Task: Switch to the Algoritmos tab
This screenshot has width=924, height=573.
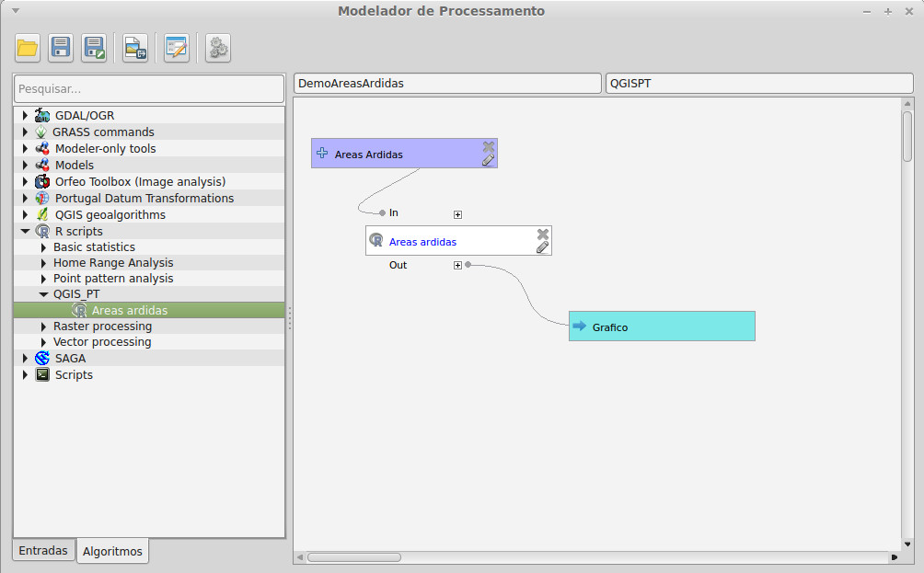Action: point(112,551)
